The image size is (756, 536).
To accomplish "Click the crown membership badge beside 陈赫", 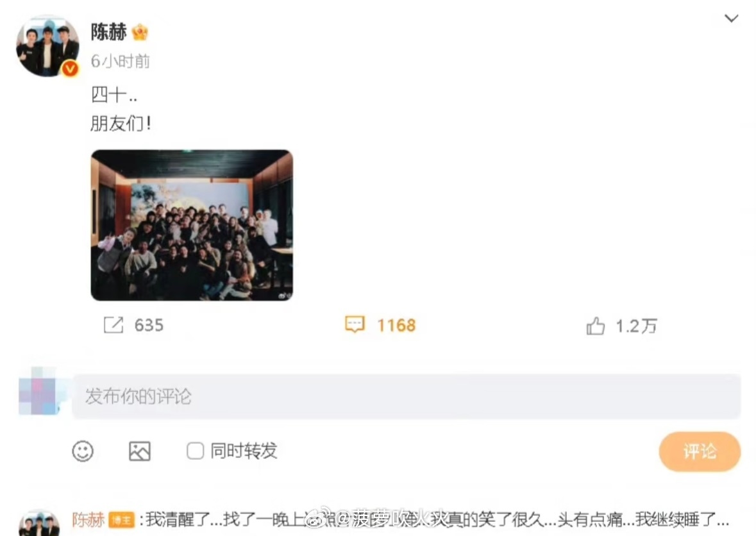I will click(140, 32).
